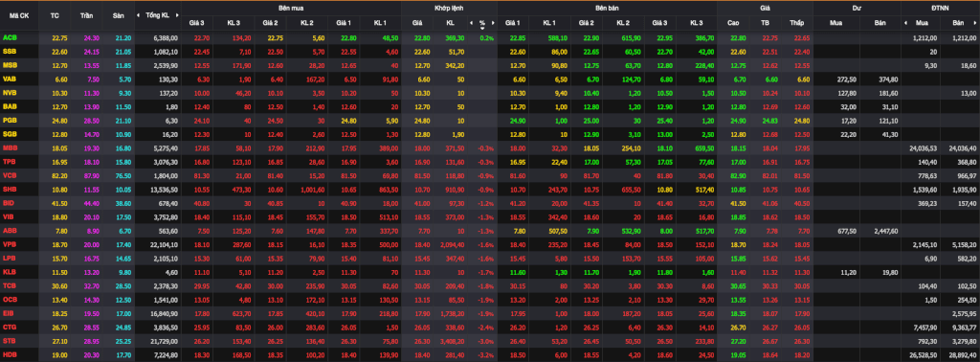Click left arrow before ĐTNN Mua header
980x362 pixels.
pyautogui.click(x=905, y=23)
